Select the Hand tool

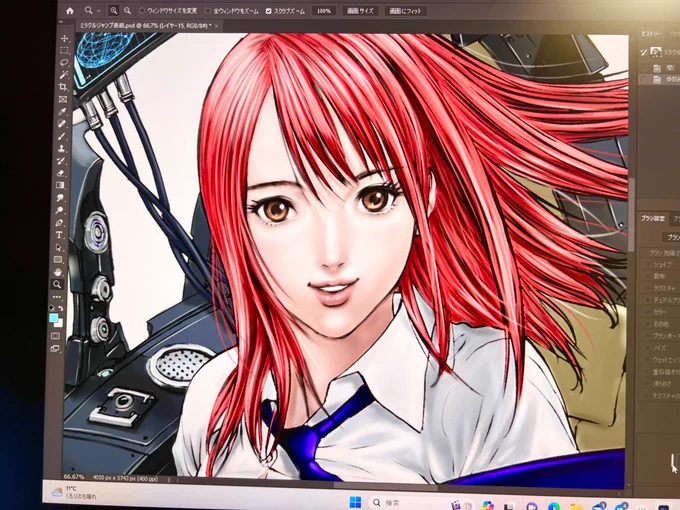coord(58,272)
